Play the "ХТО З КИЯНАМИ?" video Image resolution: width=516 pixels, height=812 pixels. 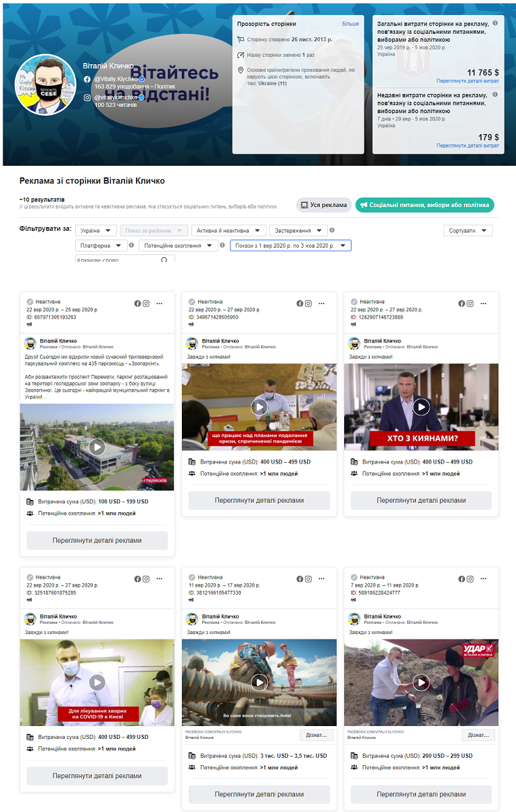(x=421, y=407)
